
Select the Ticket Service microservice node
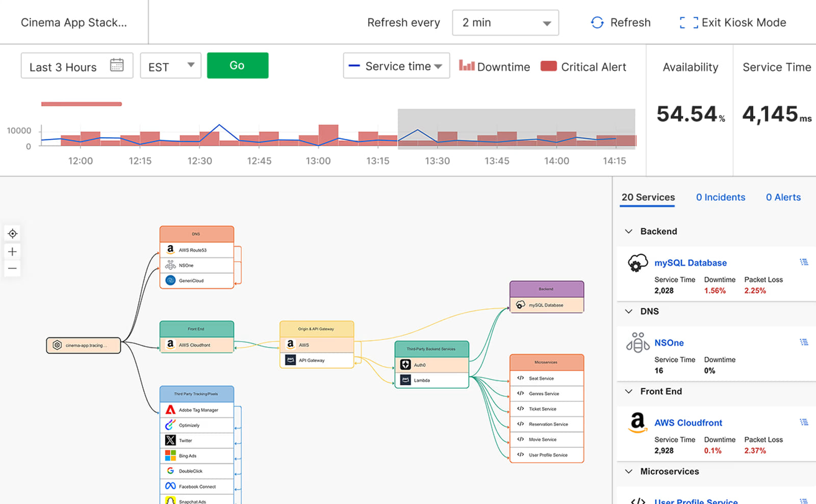pyautogui.click(x=547, y=409)
